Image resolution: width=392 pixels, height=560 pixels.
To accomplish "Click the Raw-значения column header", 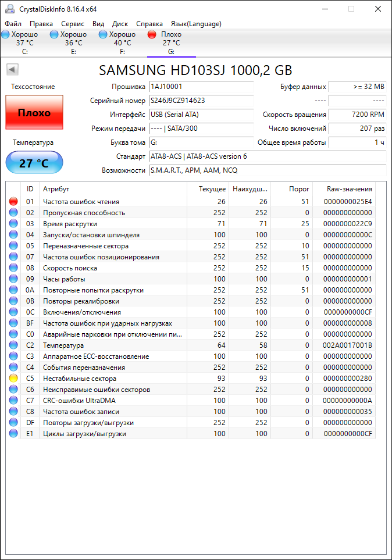I will [344, 189].
